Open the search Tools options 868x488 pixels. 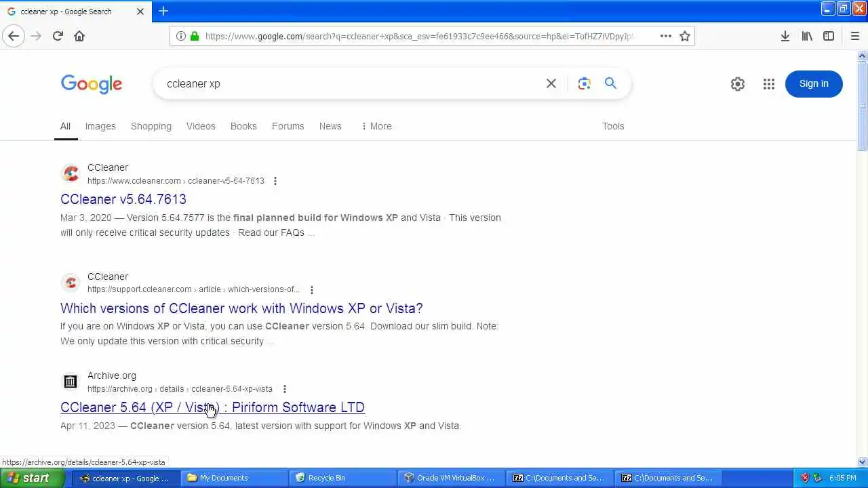[x=613, y=126]
